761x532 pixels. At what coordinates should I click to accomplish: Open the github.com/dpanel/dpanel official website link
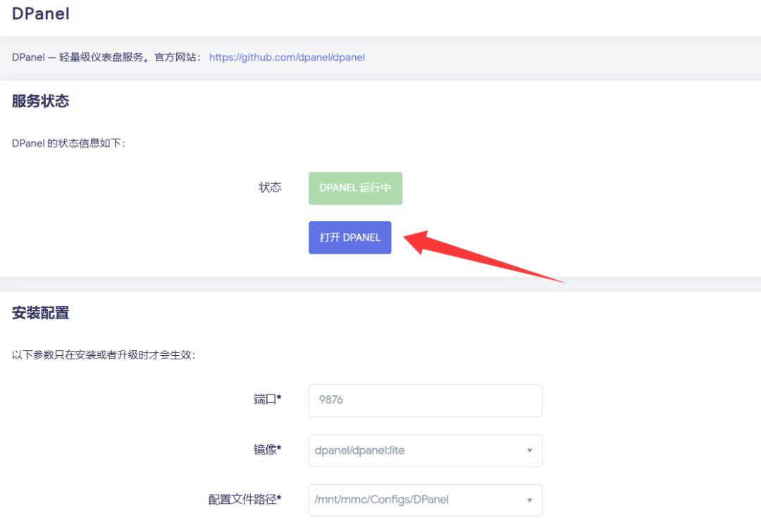point(287,57)
